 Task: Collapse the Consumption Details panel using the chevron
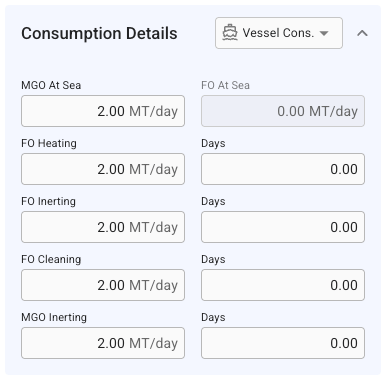click(362, 33)
